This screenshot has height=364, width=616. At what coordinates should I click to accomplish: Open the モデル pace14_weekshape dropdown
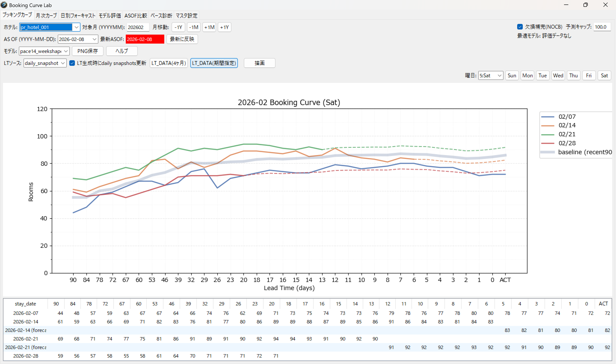pyautogui.click(x=66, y=51)
